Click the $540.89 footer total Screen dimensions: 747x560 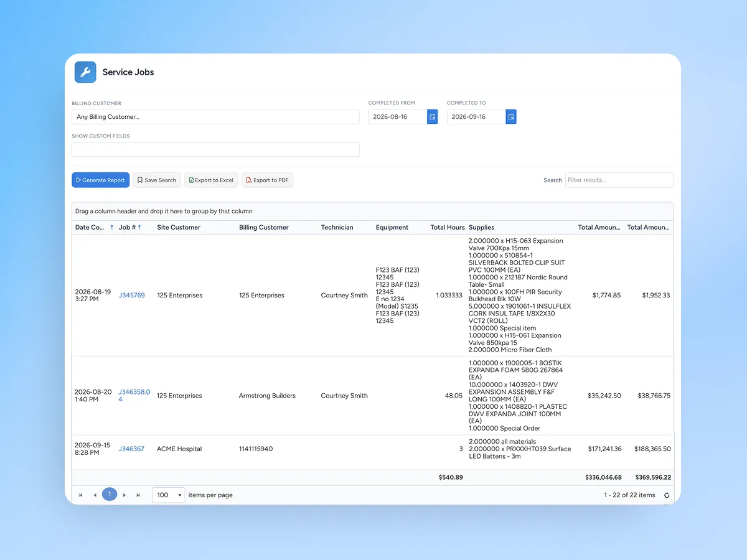pos(451,478)
